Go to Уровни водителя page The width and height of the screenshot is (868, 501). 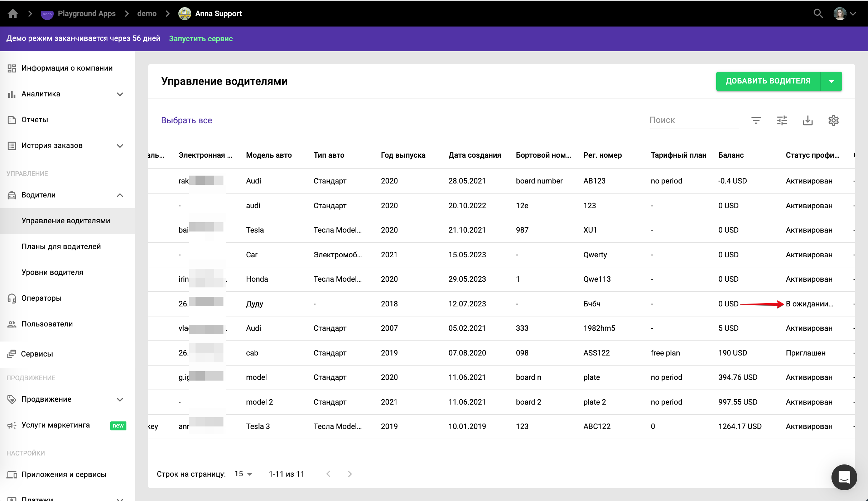pos(52,272)
